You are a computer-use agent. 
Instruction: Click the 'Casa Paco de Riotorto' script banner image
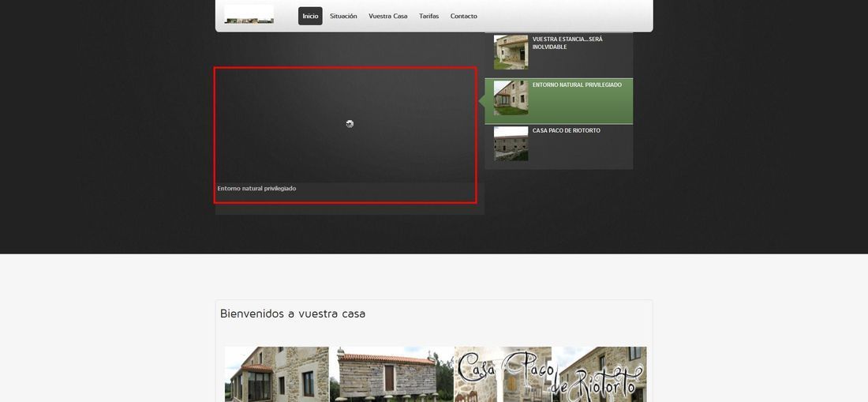point(550,374)
